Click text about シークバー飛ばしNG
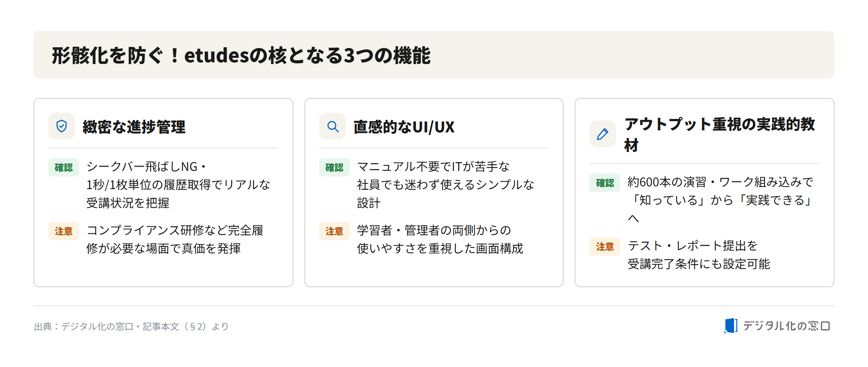Screen dimensions: 868x367 tap(178, 185)
